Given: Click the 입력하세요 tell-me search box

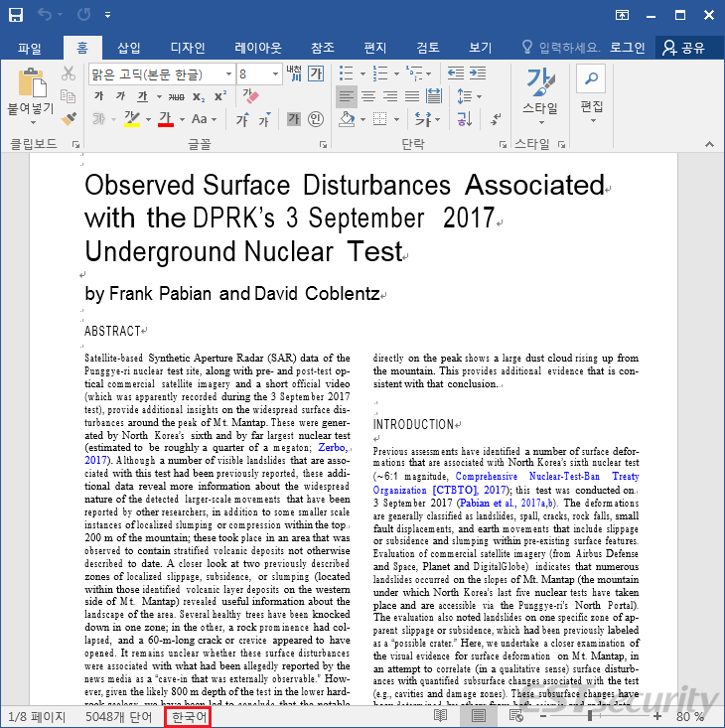Looking at the screenshot, I should click(561, 48).
